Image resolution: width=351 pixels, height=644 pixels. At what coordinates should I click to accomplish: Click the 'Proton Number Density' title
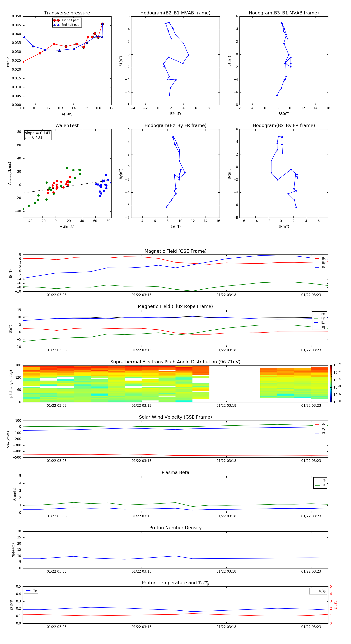click(175, 528)
